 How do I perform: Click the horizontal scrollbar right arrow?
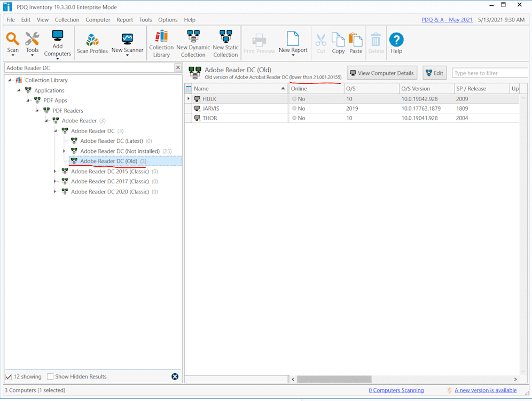tap(515, 379)
